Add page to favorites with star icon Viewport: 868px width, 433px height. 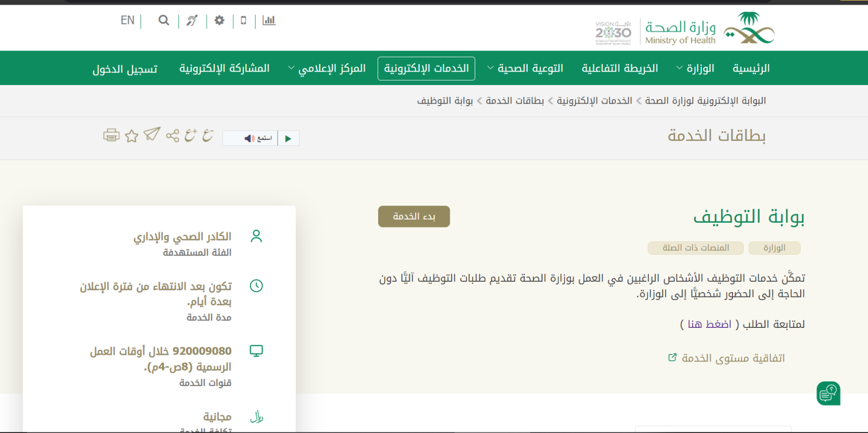click(131, 136)
